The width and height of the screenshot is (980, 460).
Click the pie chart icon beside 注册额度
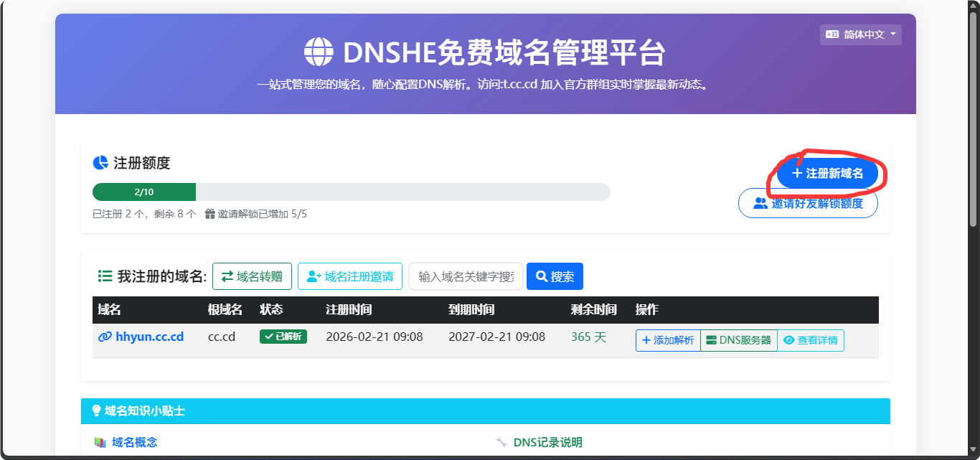tap(100, 163)
